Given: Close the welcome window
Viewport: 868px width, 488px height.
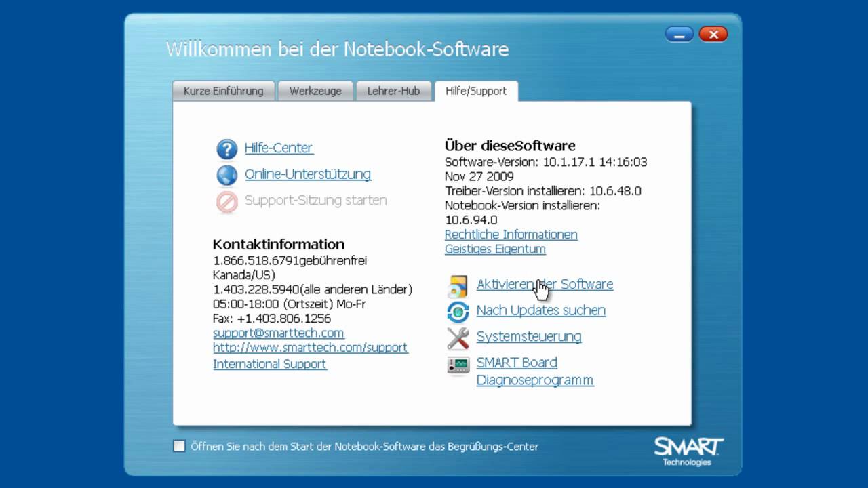Looking at the screenshot, I should point(713,34).
